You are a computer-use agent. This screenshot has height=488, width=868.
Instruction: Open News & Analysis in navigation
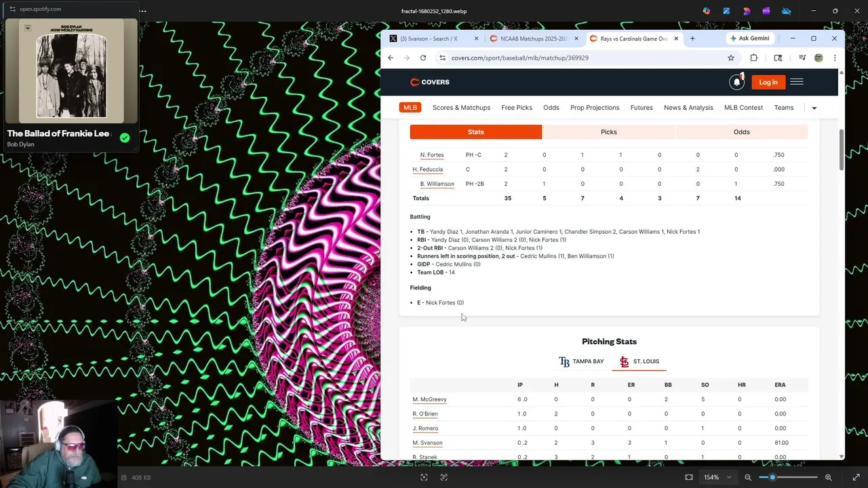pyautogui.click(x=688, y=108)
